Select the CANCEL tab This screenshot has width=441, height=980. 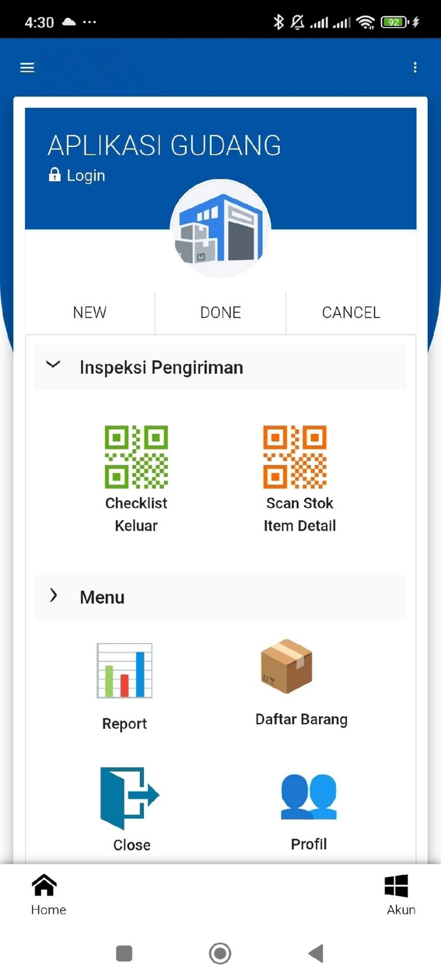[x=351, y=313]
